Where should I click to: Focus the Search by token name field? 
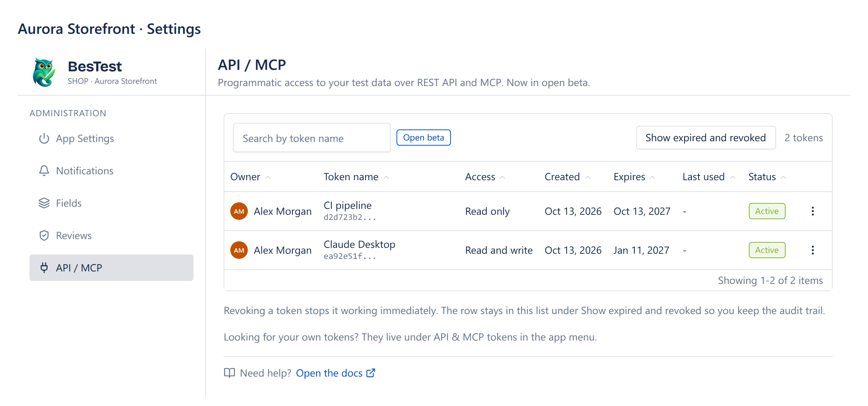click(x=312, y=138)
